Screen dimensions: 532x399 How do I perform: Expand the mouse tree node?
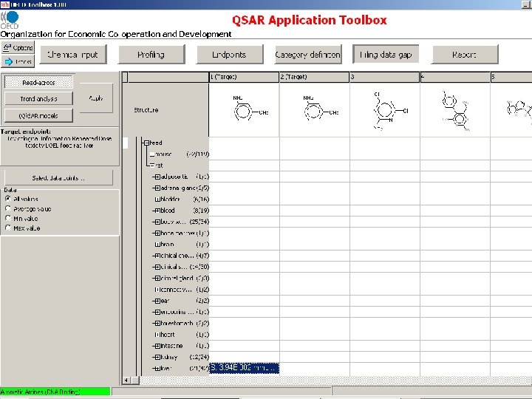tap(152, 154)
